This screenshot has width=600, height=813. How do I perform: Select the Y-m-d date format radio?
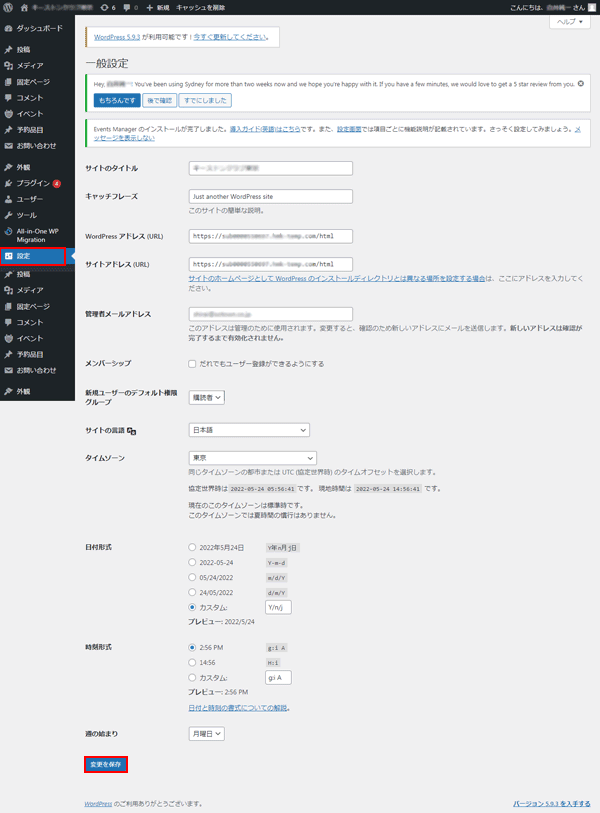[192, 562]
